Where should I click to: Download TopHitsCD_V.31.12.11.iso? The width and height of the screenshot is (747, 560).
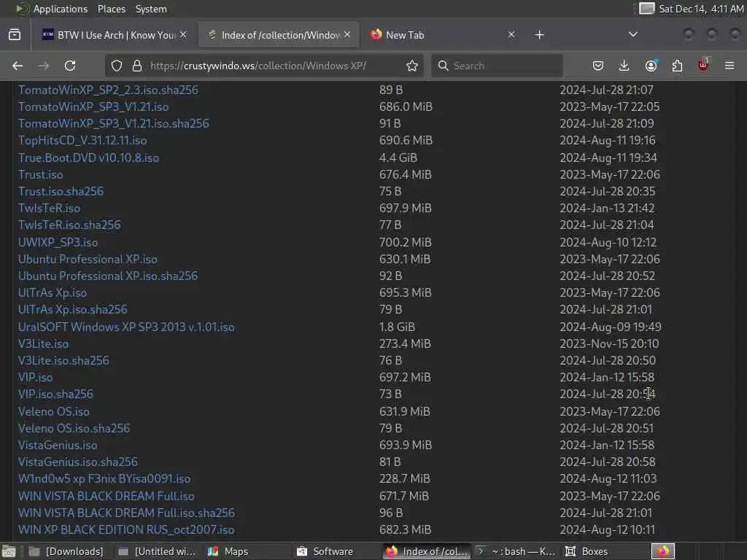pyautogui.click(x=82, y=141)
